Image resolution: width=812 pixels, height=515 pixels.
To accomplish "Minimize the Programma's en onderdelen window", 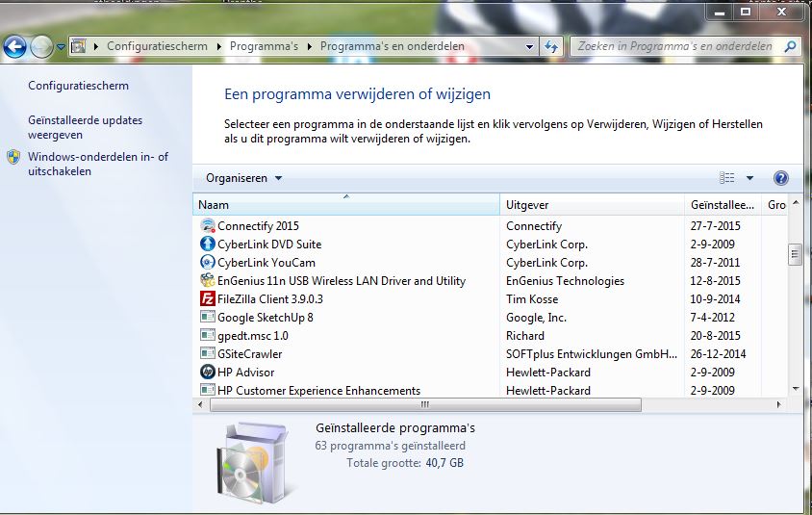I will tap(720, 13).
